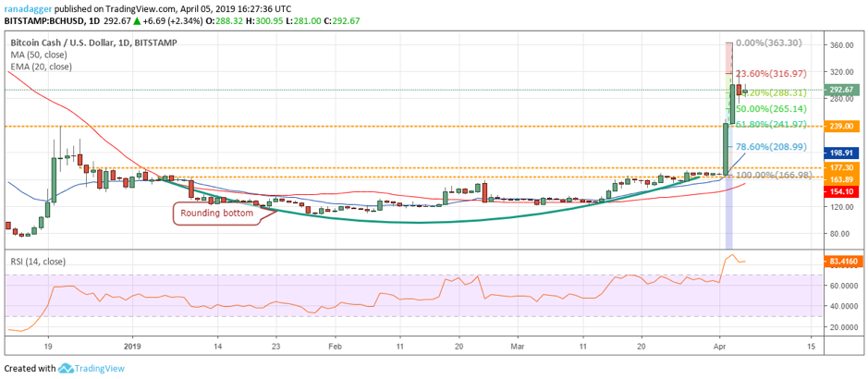Click the 120.00 price axis label
The image size is (868, 379).
click(x=842, y=207)
